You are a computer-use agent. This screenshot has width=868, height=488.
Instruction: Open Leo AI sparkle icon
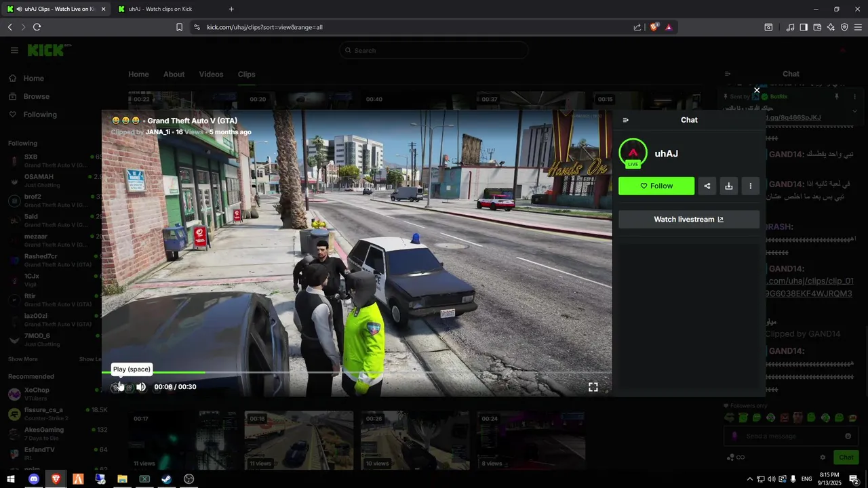coord(831,27)
